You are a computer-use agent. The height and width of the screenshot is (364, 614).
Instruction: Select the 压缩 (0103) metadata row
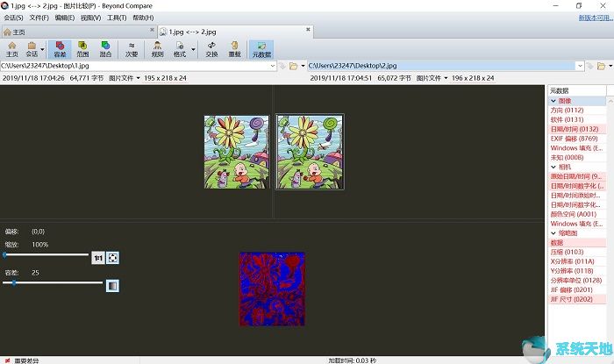[577, 252]
